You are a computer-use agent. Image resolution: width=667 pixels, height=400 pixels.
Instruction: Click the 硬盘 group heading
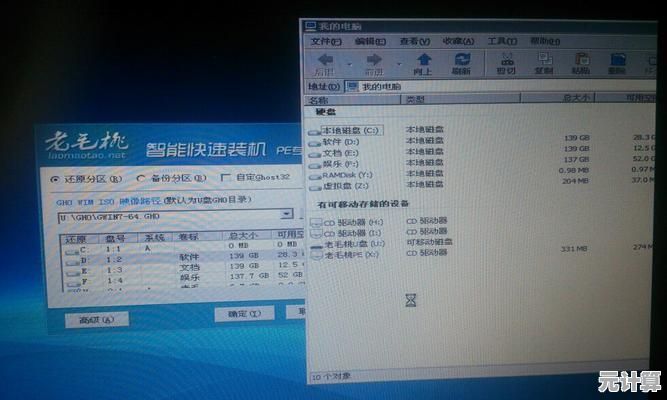(326, 112)
